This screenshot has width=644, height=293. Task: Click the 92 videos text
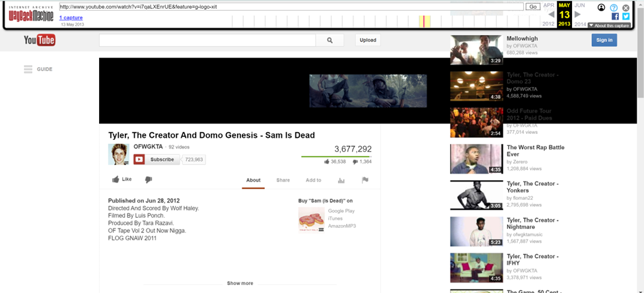click(179, 147)
